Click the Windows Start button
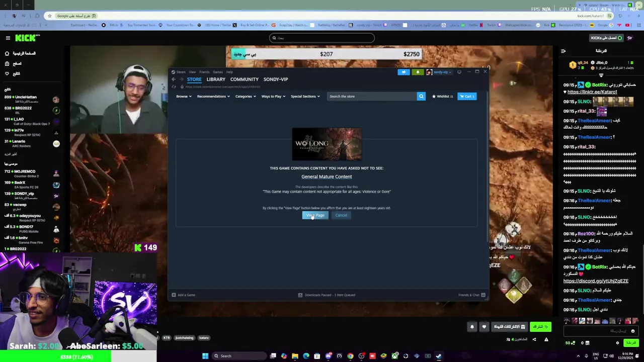Viewport: 644px width, 362px height. [205, 356]
